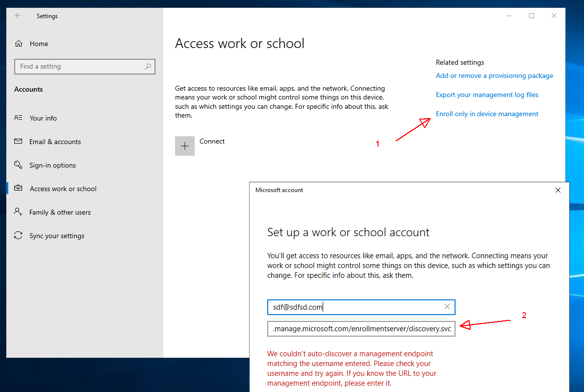Click the back arrow in Settings
Screen dimensions: 584x392
[18, 16]
